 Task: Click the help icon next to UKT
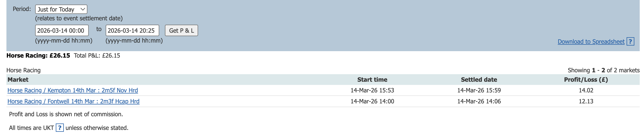(60, 128)
